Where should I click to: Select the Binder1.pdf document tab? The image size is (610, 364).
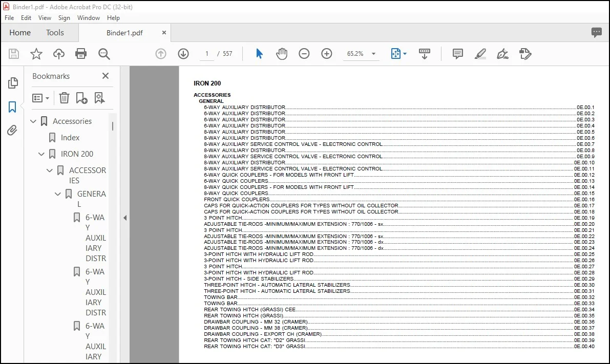[x=124, y=33]
